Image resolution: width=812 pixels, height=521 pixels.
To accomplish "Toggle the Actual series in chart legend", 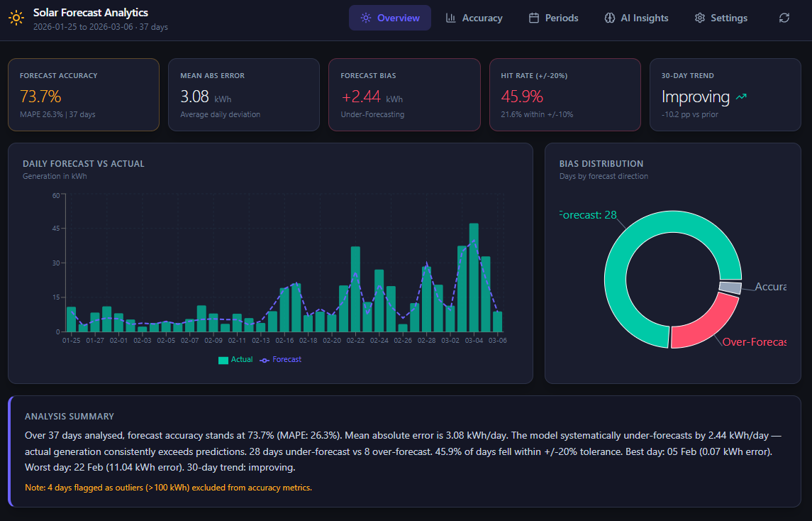I will 235,360.
